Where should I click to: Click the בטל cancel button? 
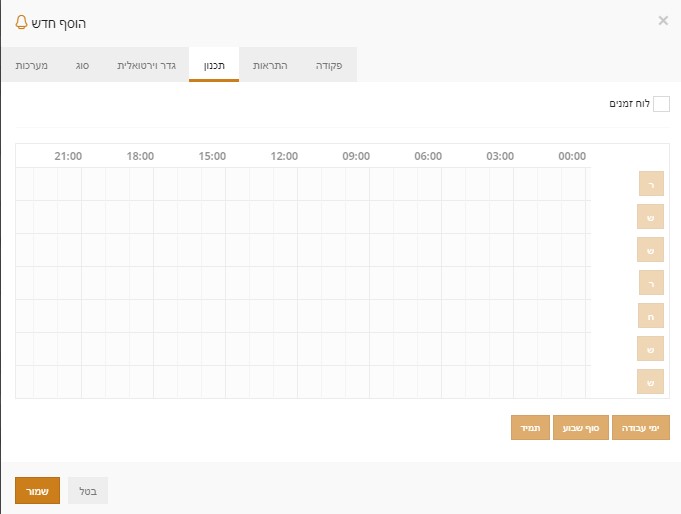[x=88, y=490]
